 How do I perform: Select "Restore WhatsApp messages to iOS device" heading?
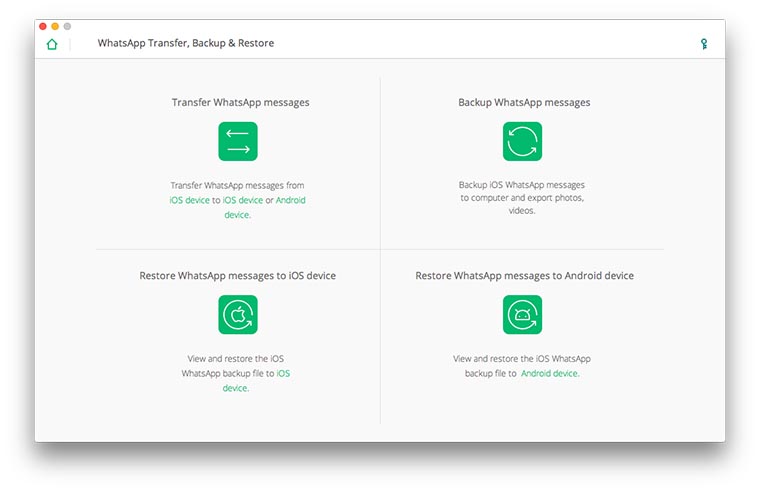tap(238, 276)
